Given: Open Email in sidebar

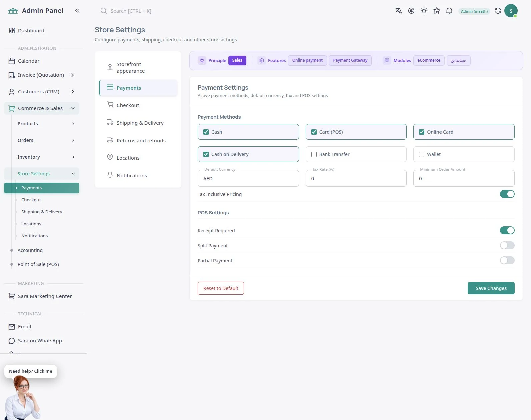Looking at the screenshot, I should click(42, 327).
